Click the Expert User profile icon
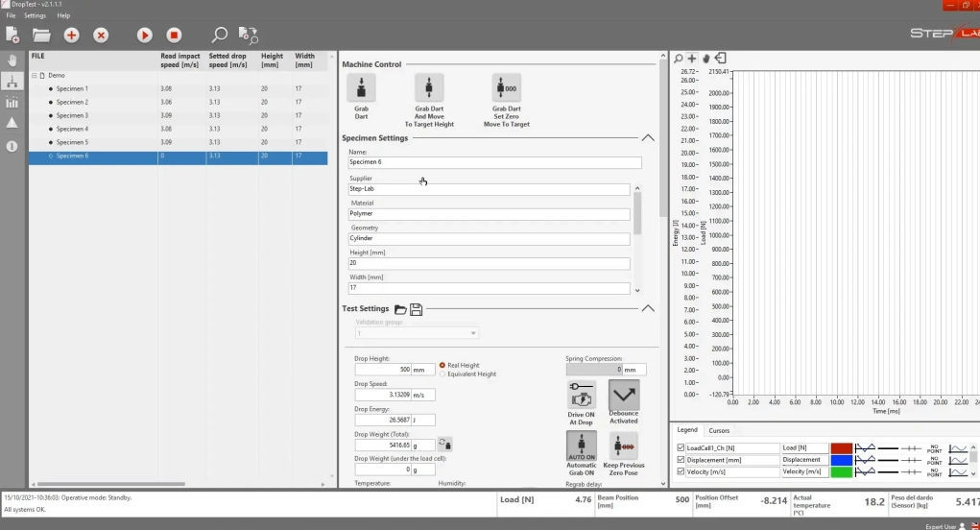 click(x=963, y=526)
